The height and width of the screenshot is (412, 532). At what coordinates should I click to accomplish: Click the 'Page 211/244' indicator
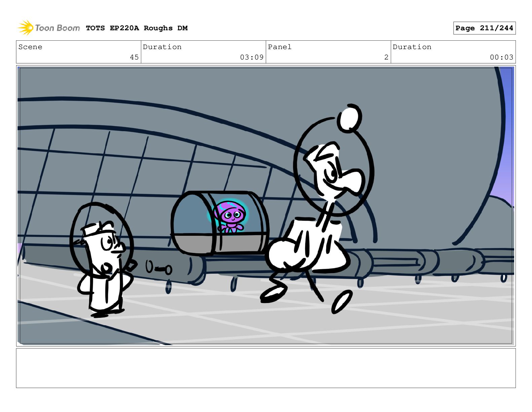(484, 28)
